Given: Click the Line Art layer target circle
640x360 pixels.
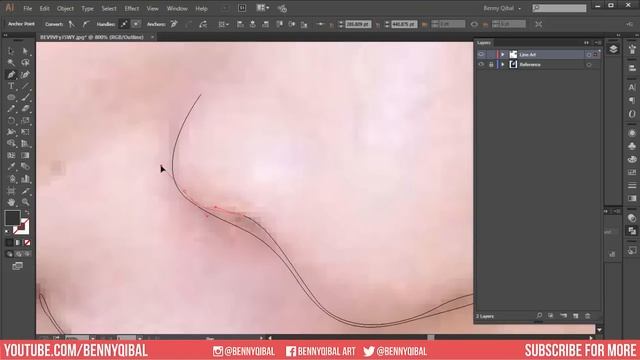Looking at the screenshot, I should [x=589, y=54].
